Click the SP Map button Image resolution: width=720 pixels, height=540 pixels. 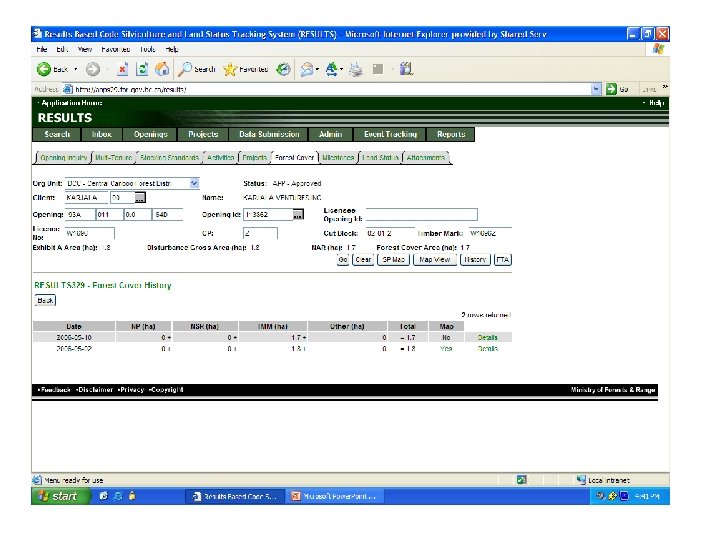point(393,260)
